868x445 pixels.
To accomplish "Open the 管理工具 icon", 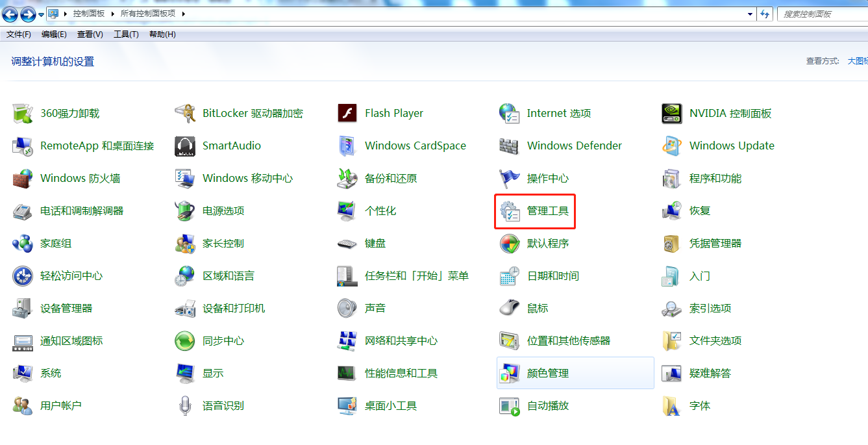I will pyautogui.click(x=510, y=210).
